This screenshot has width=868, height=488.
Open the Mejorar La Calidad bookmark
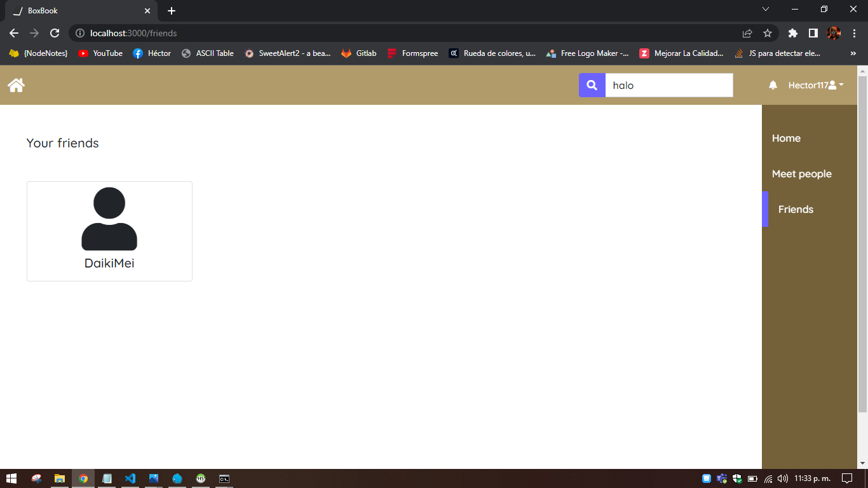coord(682,53)
